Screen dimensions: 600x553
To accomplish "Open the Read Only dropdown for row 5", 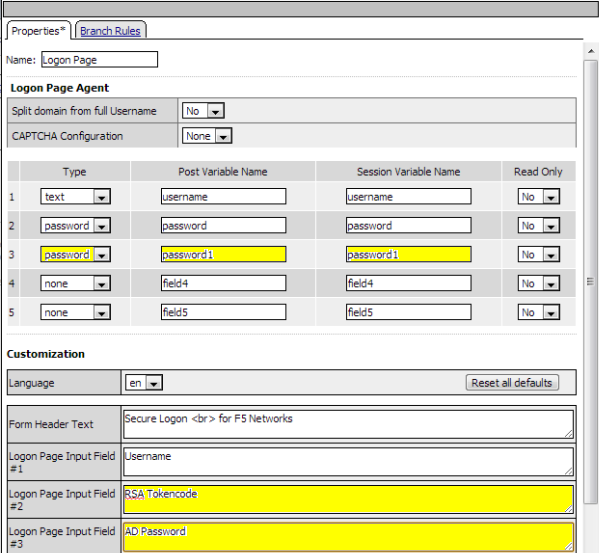I will click(538, 313).
